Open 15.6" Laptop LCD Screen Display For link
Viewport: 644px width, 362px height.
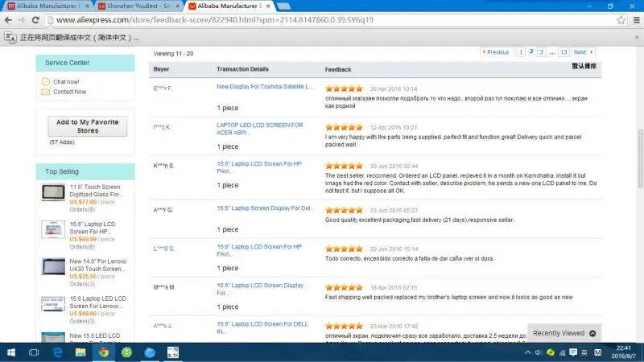[260, 289]
